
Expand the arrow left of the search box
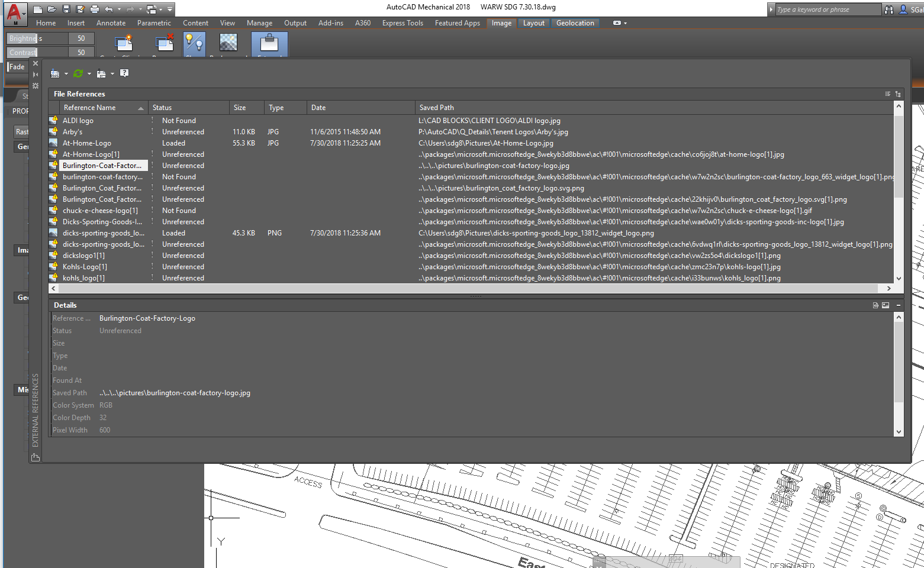pyautogui.click(x=771, y=9)
